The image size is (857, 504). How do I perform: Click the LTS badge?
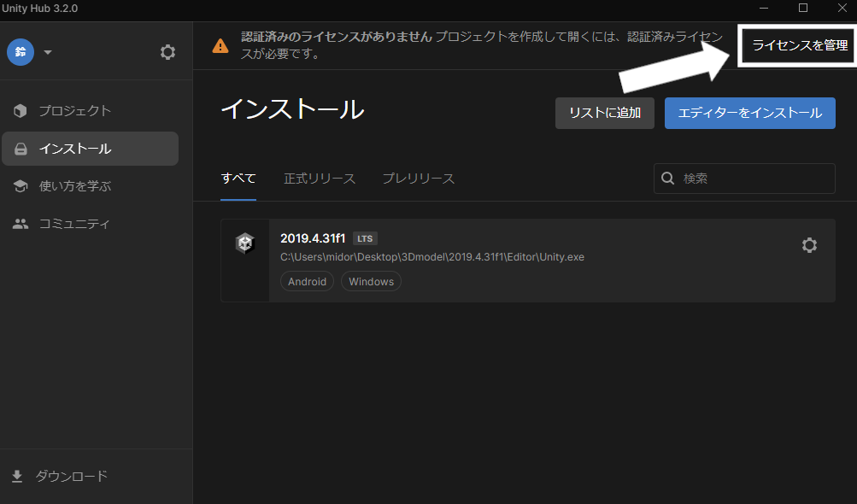click(x=365, y=239)
